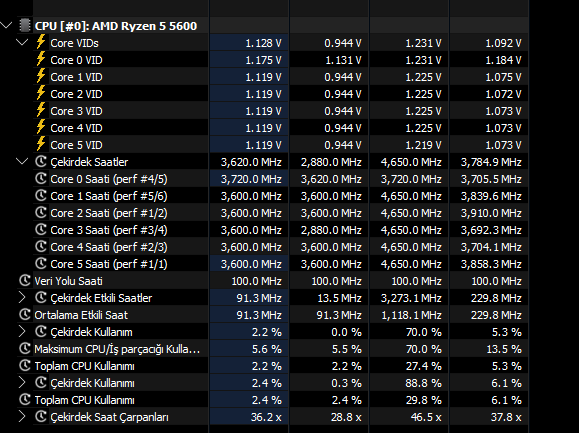Click the lightning icon for Core 5 VID

(41, 144)
